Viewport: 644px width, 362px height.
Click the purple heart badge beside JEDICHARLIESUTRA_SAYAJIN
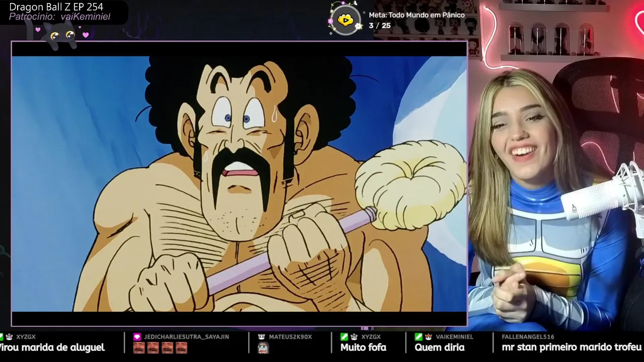(x=137, y=337)
